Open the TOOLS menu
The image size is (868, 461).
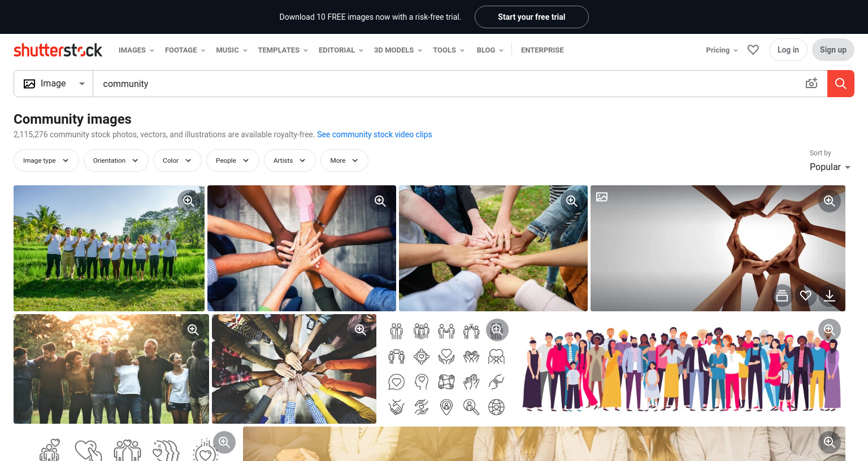449,50
